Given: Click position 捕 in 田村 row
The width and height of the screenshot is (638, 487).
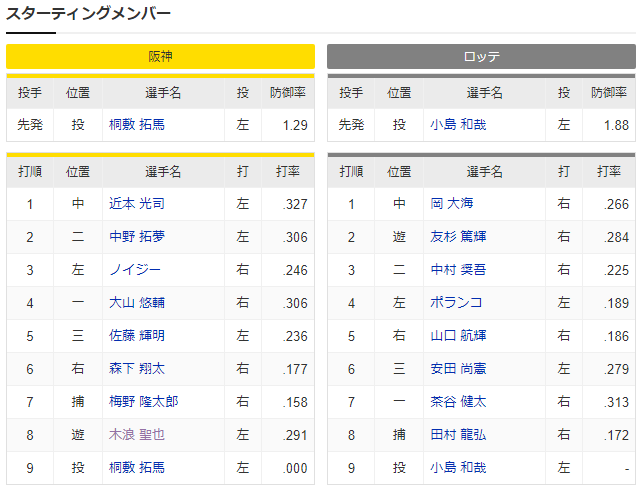Looking at the screenshot, I should click(399, 435).
